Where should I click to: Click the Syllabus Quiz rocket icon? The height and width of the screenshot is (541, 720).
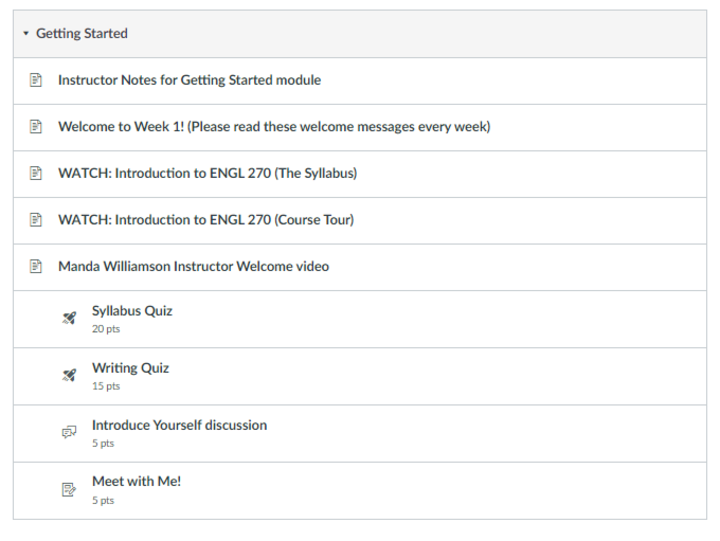69,319
